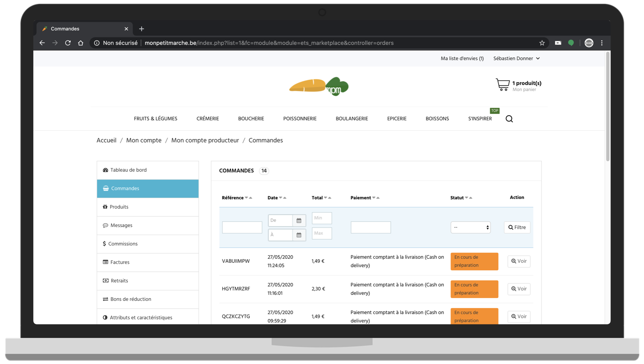Go to Mon compte breadcrumb

(x=144, y=140)
